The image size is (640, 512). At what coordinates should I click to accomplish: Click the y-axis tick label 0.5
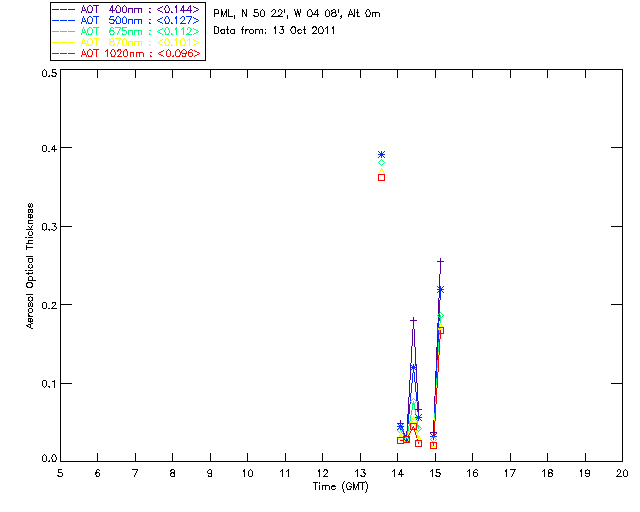tap(49, 73)
